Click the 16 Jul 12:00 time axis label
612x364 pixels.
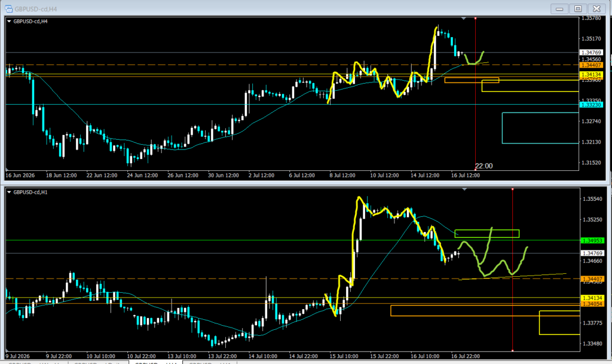click(x=465, y=176)
